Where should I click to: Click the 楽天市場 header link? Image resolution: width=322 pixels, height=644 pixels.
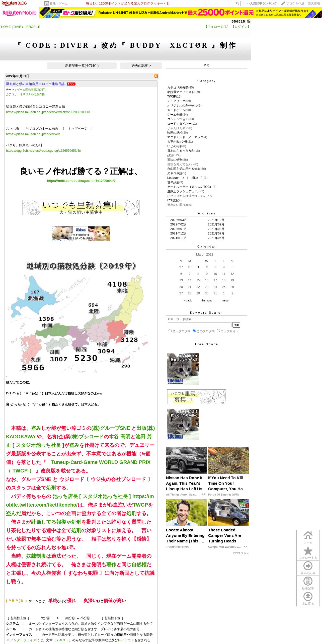pos(314,4)
